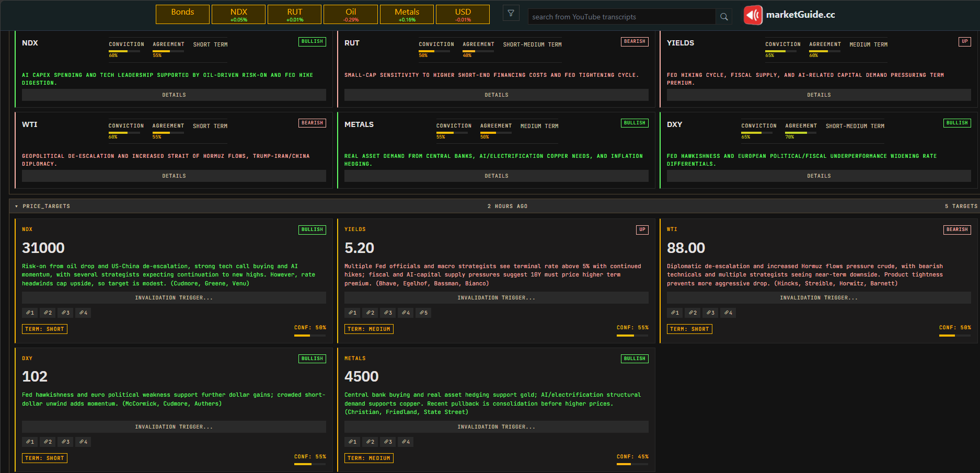Image resolution: width=980 pixels, height=473 pixels.
Task: Open source link 4 on WTI target card
Action: 729,313
